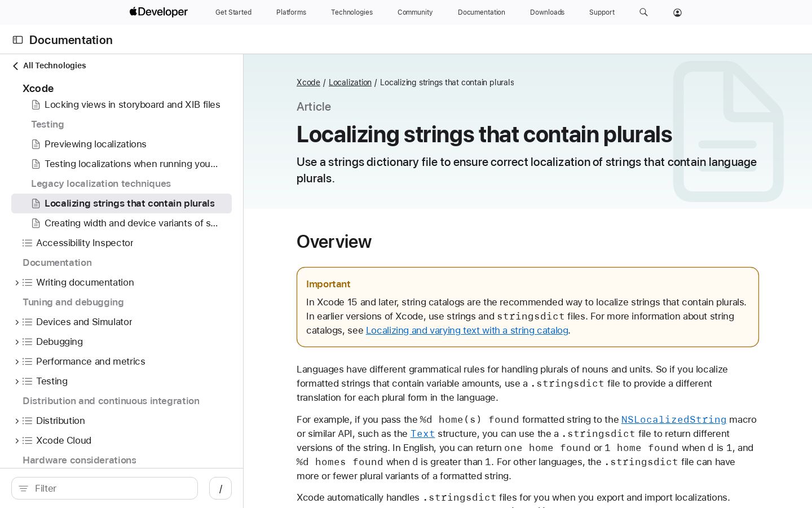This screenshot has height=508, width=812.
Task: Click article icon beside Locking views in storyboard
Action: (36, 105)
